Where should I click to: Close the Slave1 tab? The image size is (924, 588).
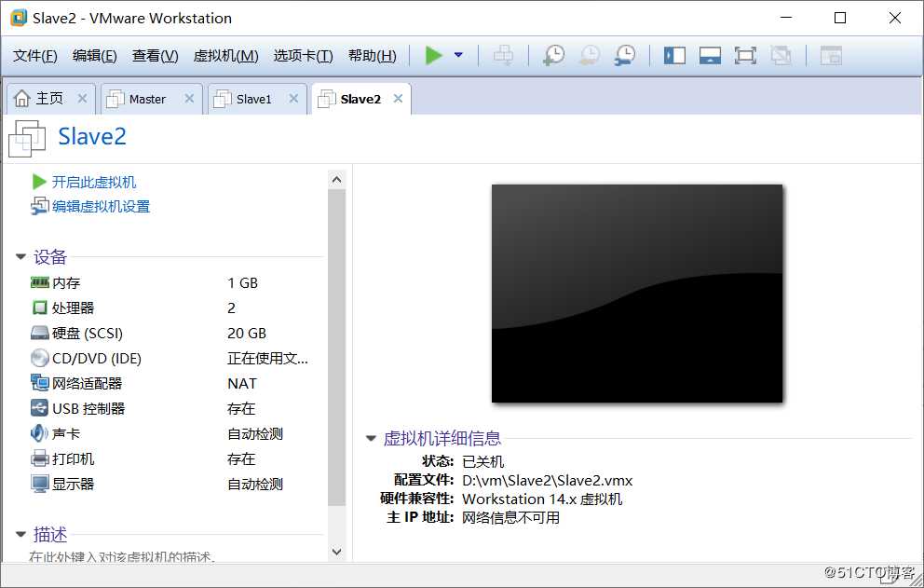[293, 99]
